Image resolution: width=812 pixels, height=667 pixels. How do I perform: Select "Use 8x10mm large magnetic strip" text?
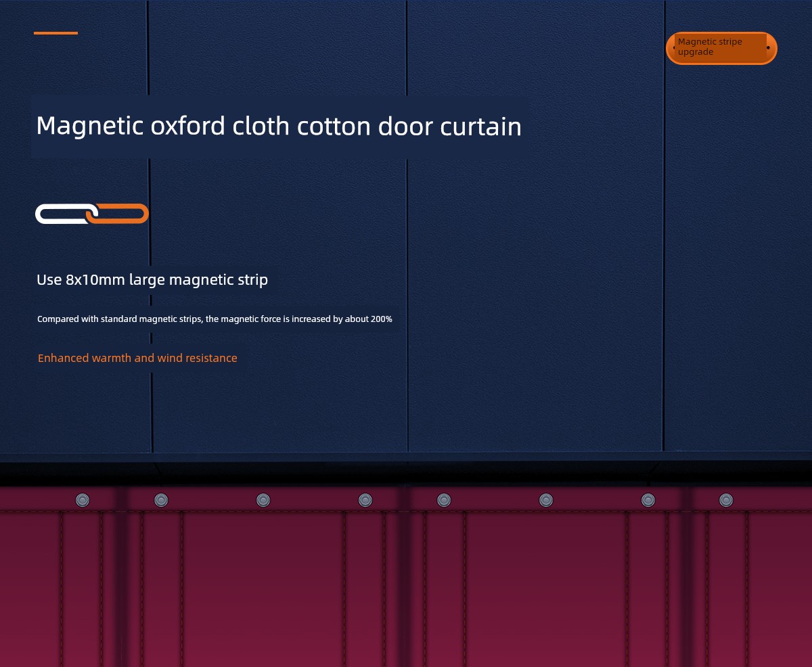[152, 279]
